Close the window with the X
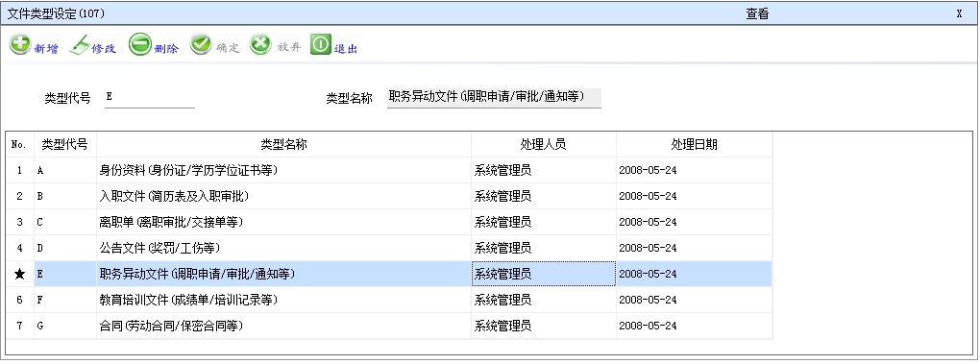Viewport: 980px width, 364px height. (960, 13)
